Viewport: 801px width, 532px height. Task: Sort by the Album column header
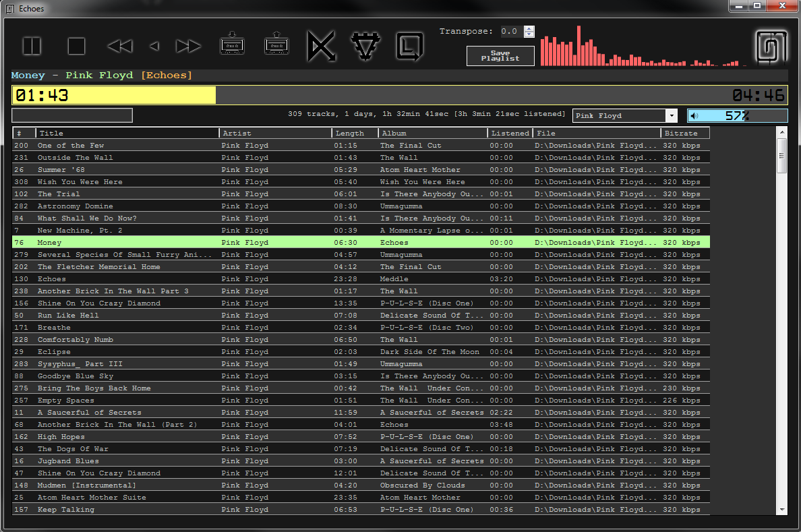[433, 133]
